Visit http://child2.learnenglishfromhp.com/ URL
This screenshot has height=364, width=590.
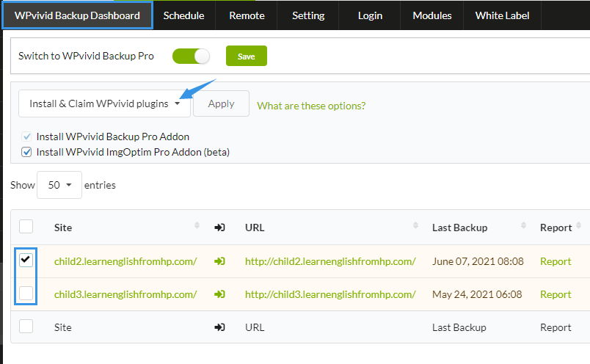click(x=330, y=261)
